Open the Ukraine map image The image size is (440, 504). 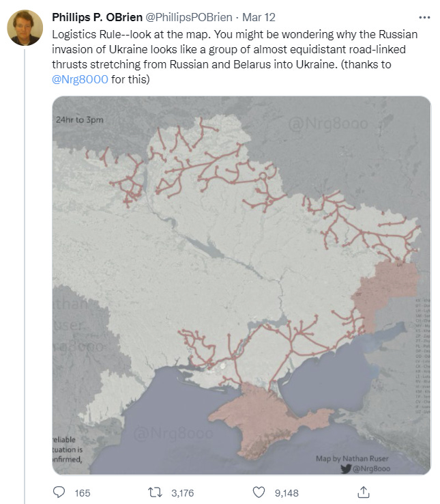coord(241,273)
